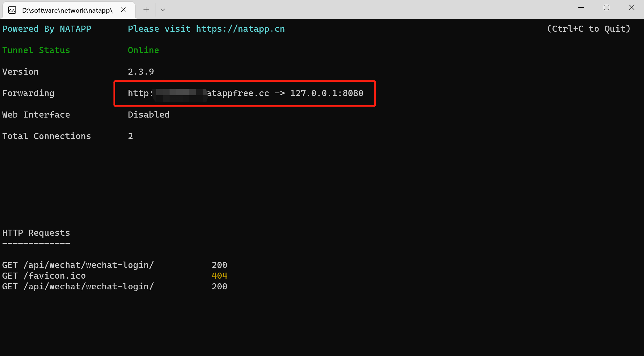Click the last GET /api/wechat/wechat-login/ request

pyautogui.click(x=78, y=287)
